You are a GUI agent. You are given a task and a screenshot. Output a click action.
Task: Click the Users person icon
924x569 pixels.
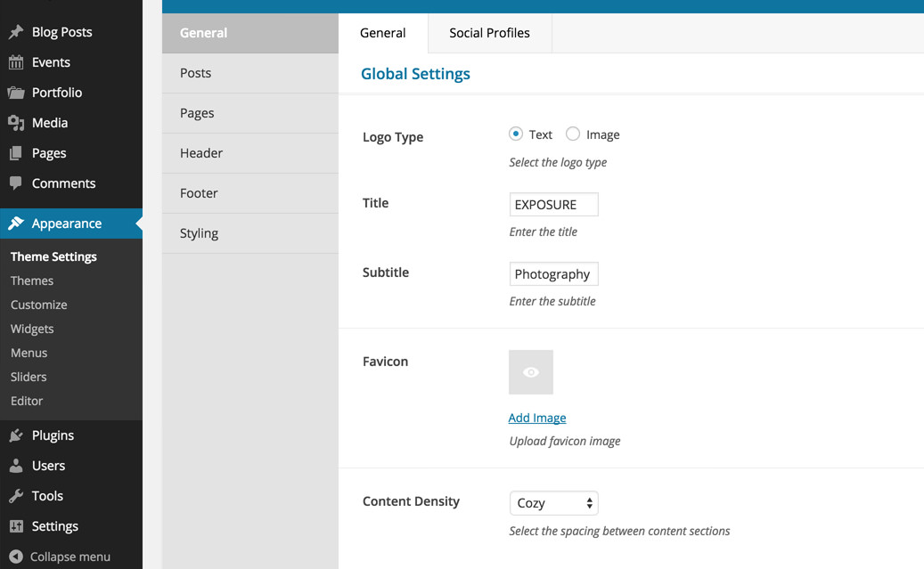pyautogui.click(x=16, y=466)
